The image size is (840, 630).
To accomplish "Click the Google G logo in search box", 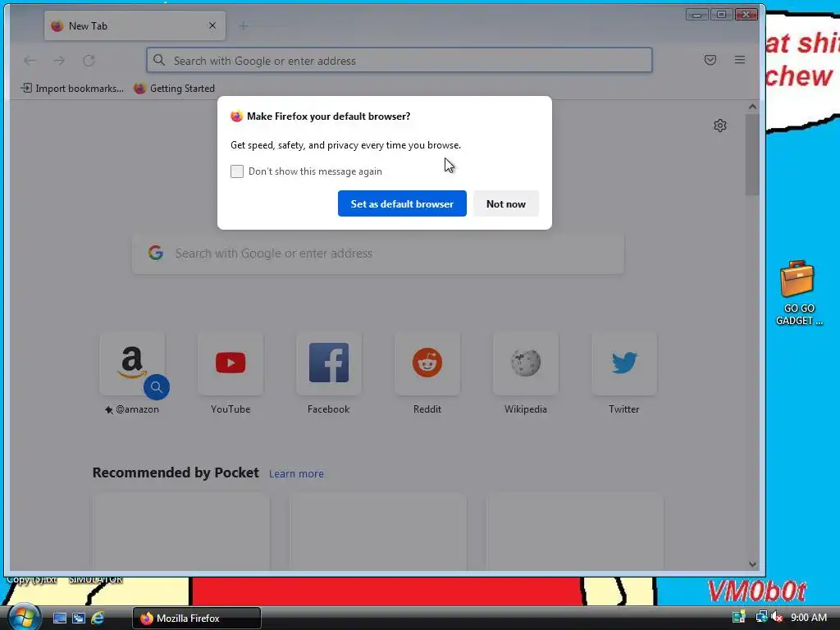I will [156, 253].
